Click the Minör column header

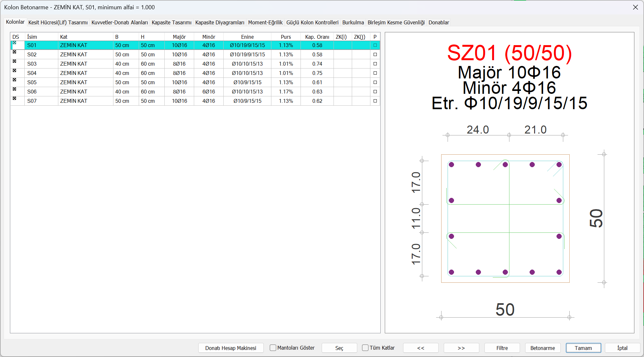[x=209, y=37]
